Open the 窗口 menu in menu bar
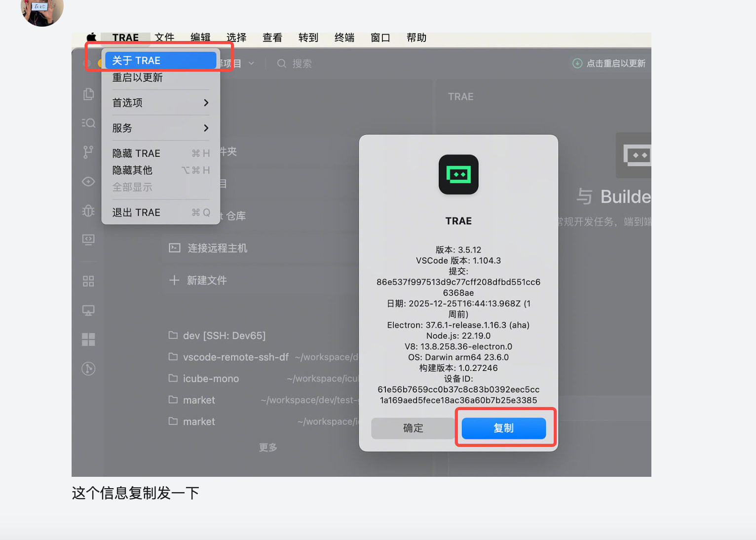This screenshot has width=756, height=540. [380, 38]
